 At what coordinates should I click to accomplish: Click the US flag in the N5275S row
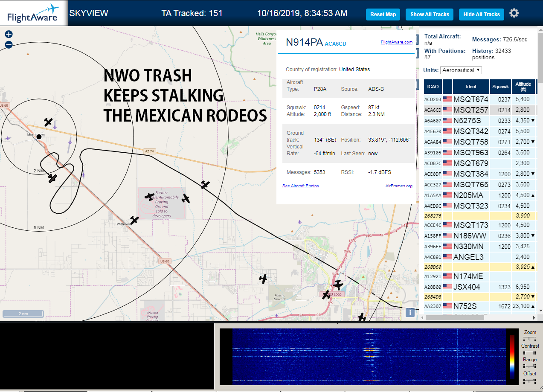[447, 120]
